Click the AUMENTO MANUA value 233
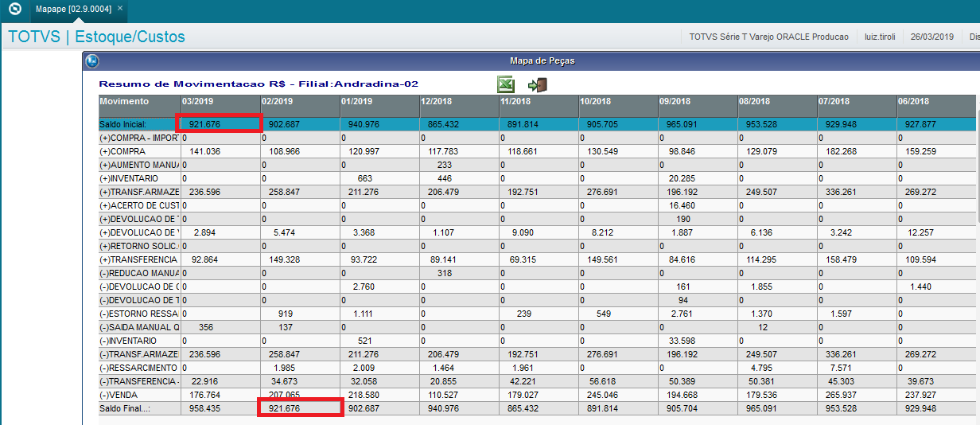The width and height of the screenshot is (980, 425). click(445, 165)
